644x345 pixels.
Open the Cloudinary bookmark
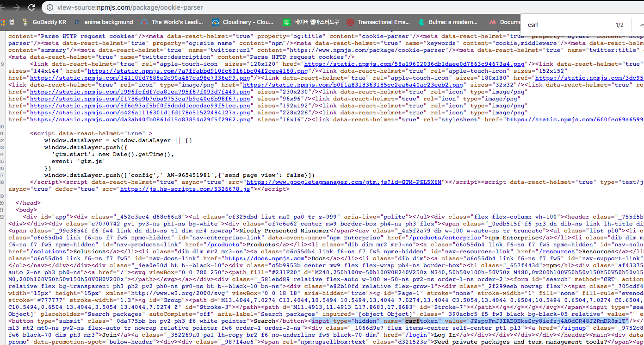[242, 22]
